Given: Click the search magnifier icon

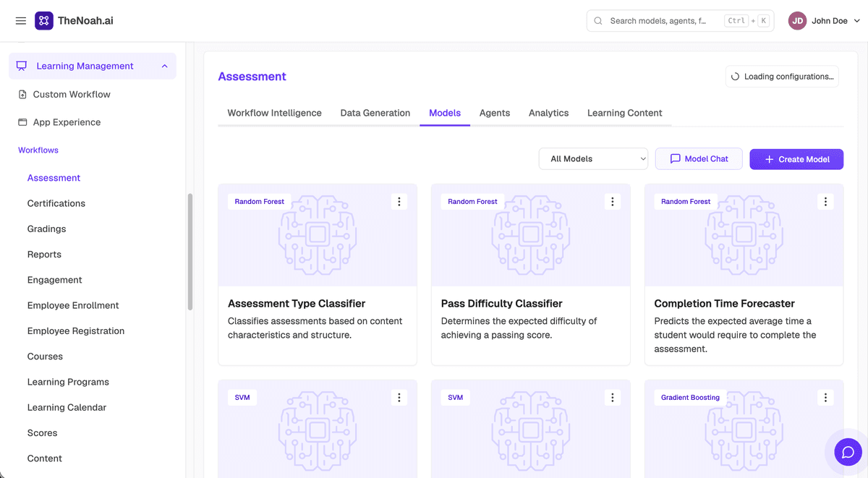Looking at the screenshot, I should point(598,21).
